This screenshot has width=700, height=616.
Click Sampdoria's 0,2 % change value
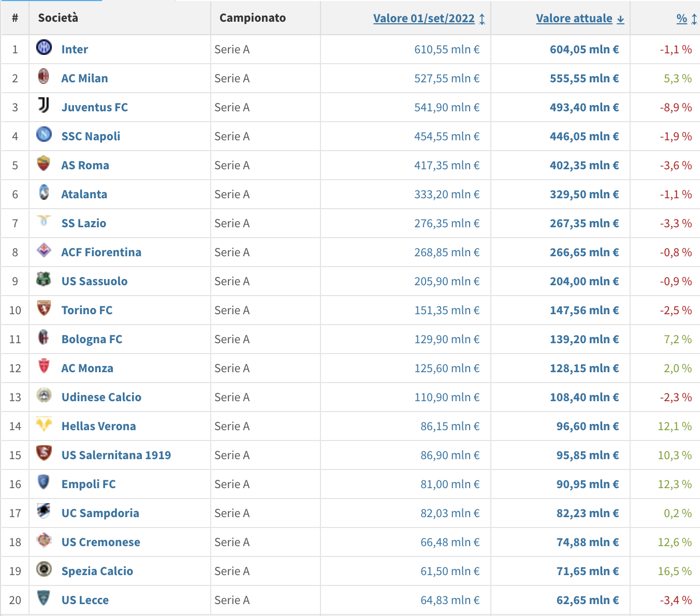pyautogui.click(x=678, y=513)
